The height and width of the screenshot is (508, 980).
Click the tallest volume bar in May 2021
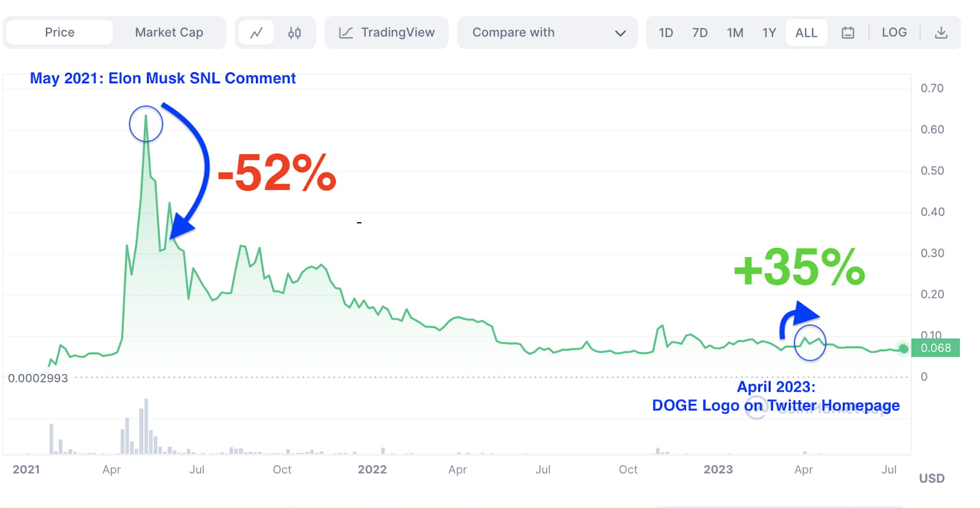click(146, 427)
